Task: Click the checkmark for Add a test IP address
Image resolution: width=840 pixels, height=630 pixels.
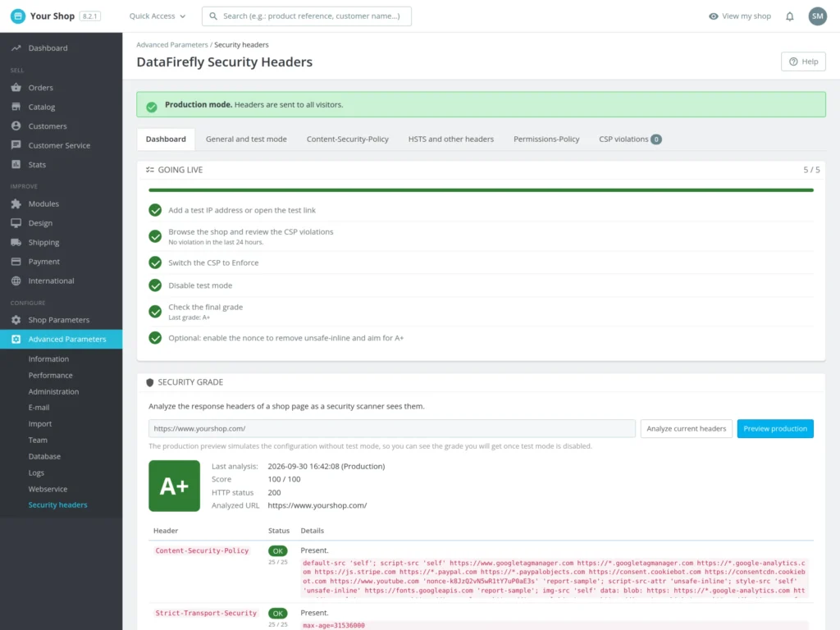Action: click(155, 210)
